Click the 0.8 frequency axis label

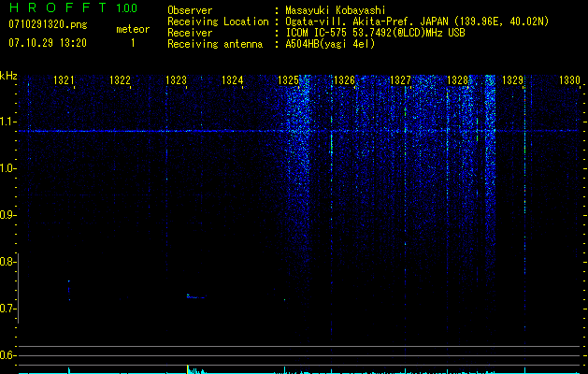click(7, 262)
